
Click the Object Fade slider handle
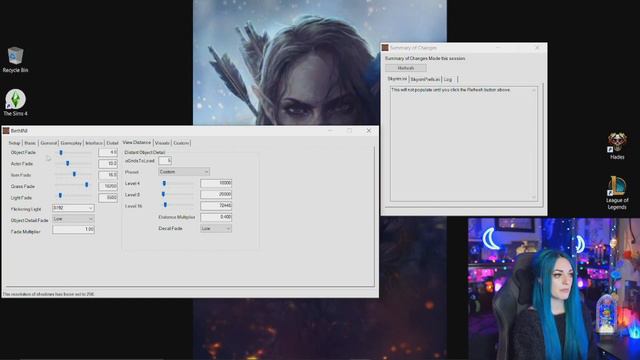coord(61,152)
